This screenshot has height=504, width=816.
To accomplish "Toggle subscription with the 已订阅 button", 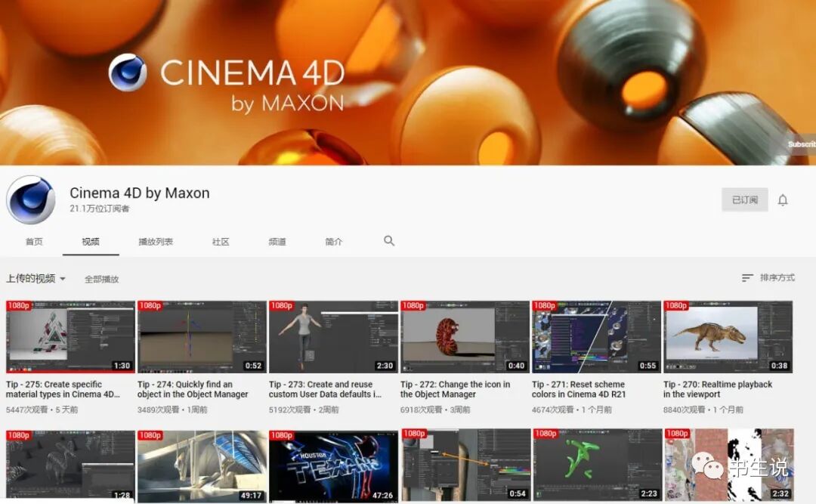I will point(744,199).
